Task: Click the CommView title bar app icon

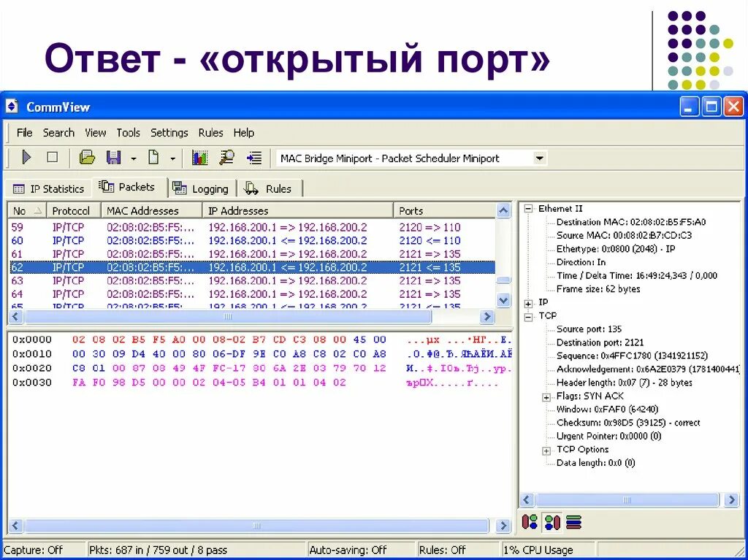Action: pos(12,107)
